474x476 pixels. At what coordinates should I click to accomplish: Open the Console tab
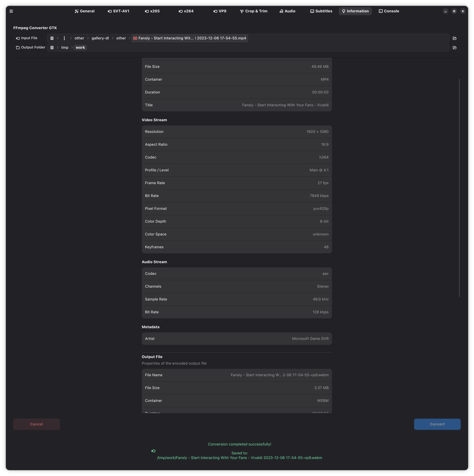389,11
